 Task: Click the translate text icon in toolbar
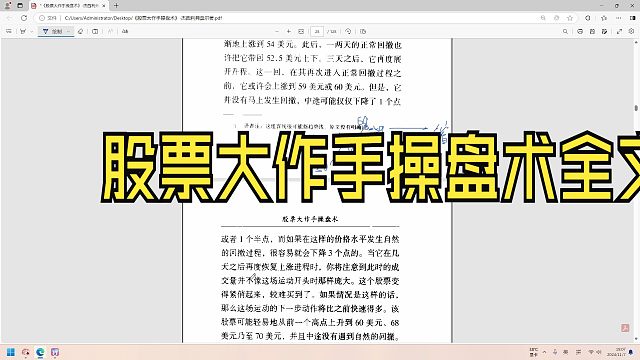(125, 31)
